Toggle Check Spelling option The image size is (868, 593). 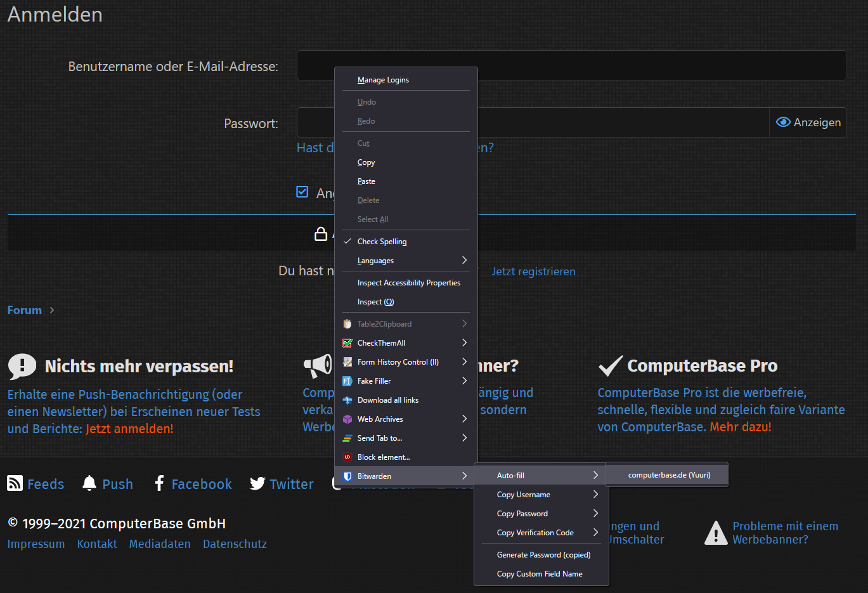[406, 242]
